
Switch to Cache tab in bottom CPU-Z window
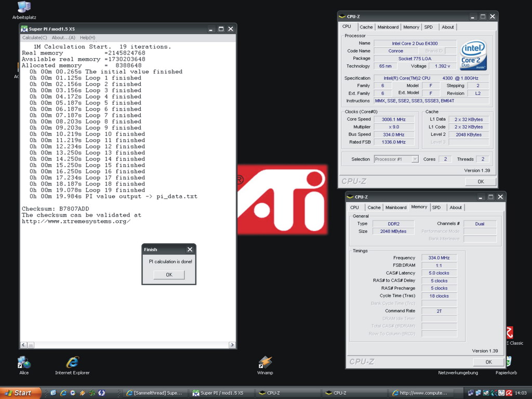pos(374,208)
